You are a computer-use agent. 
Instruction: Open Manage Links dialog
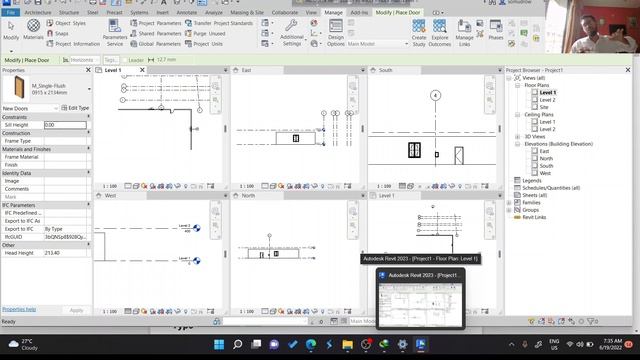point(464,33)
